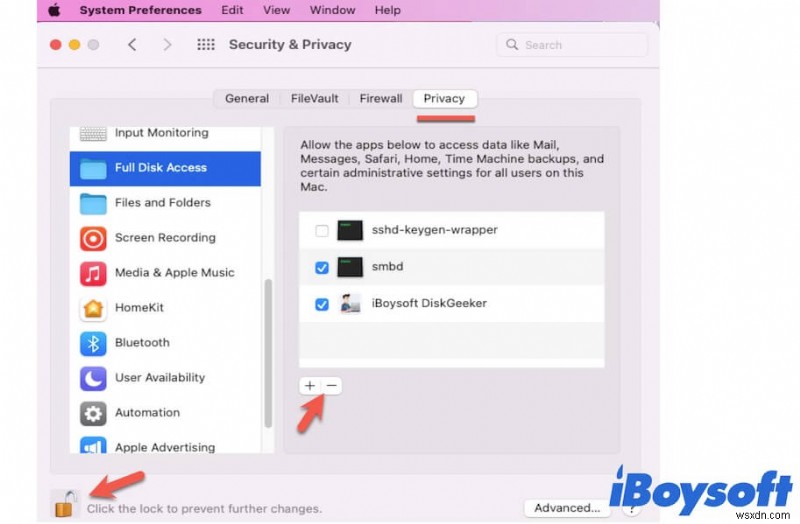The height and width of the screenshot is (524, 800).
Task: Enable sshd-keygen-wrapper checkbox
Action: (x=321, y=231)
